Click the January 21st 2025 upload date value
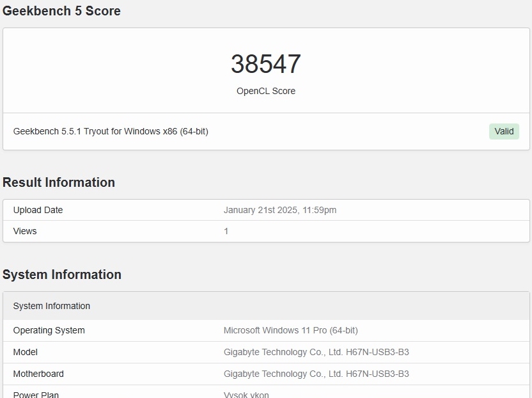Screen dimensions: 532x398 point(280,210)
